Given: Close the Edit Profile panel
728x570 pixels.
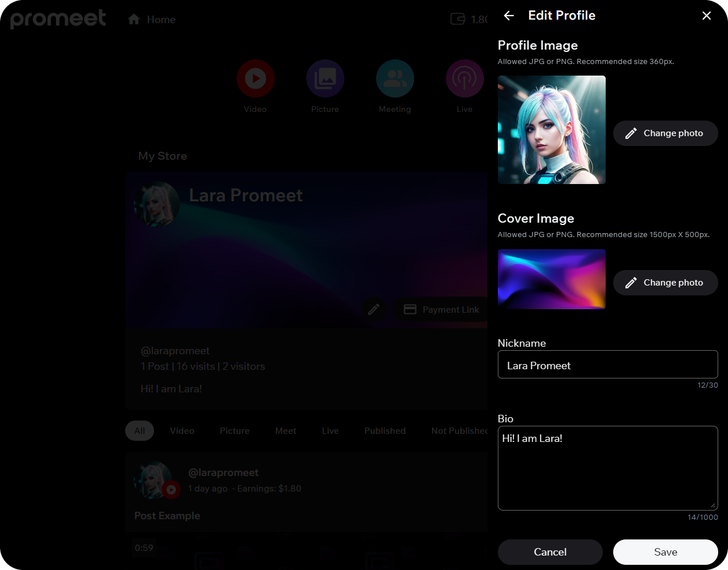Looking at the screenshot, I should tap(706, 16).
